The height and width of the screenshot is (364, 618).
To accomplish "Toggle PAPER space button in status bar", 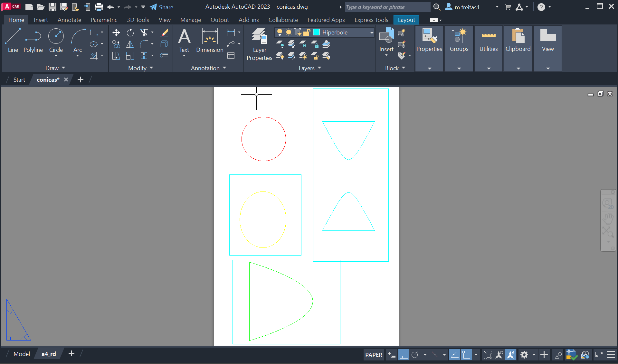I will pyautogui.click(x=374, y=355).
